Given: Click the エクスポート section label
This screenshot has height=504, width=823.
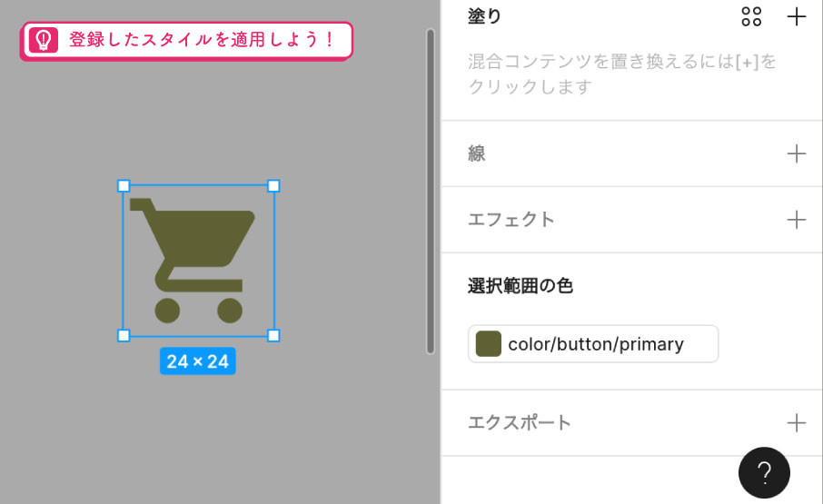Looking at the screenshot, I should point(520,422).
